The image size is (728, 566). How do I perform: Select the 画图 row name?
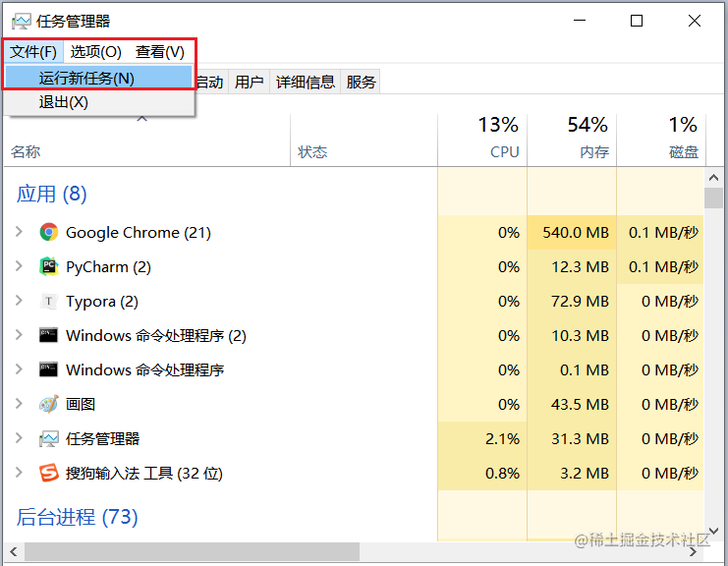(81, 404)
